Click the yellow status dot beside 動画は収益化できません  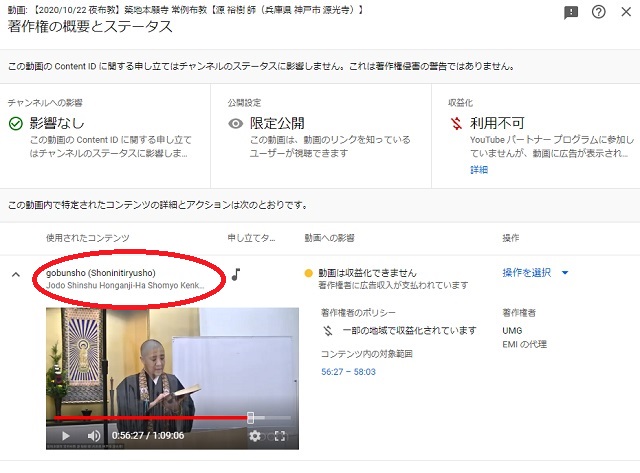click(x=309, y=273)
